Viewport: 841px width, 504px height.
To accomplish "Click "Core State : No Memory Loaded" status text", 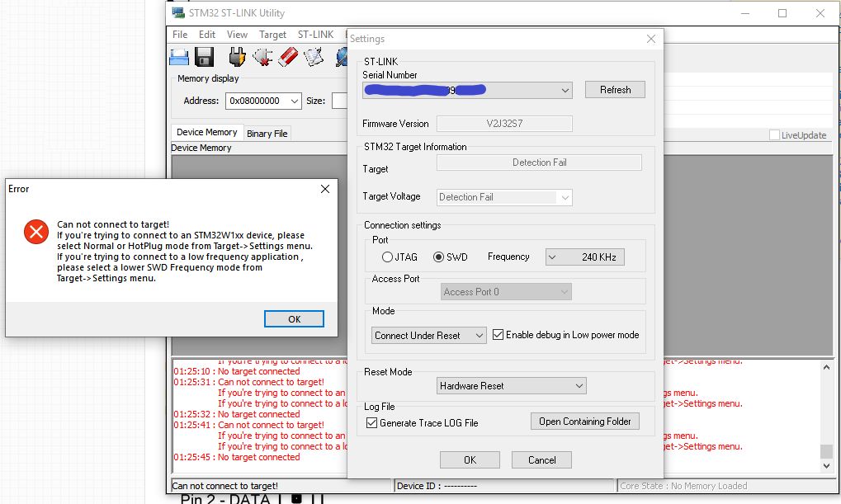I will [683, 486].
